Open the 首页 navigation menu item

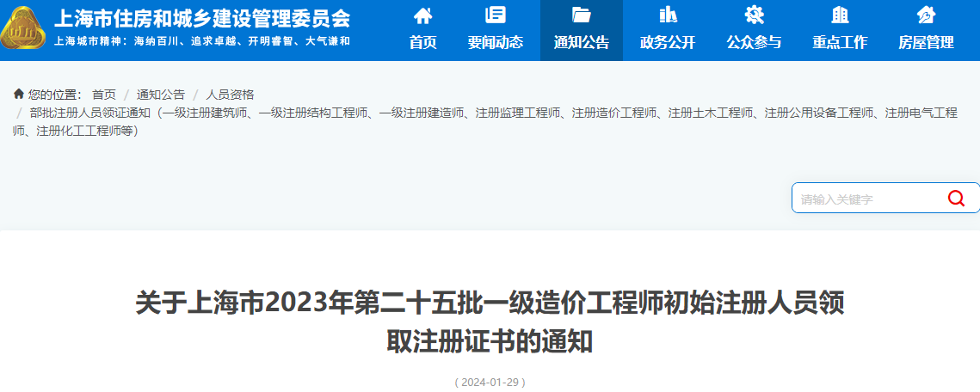(423, 42)
